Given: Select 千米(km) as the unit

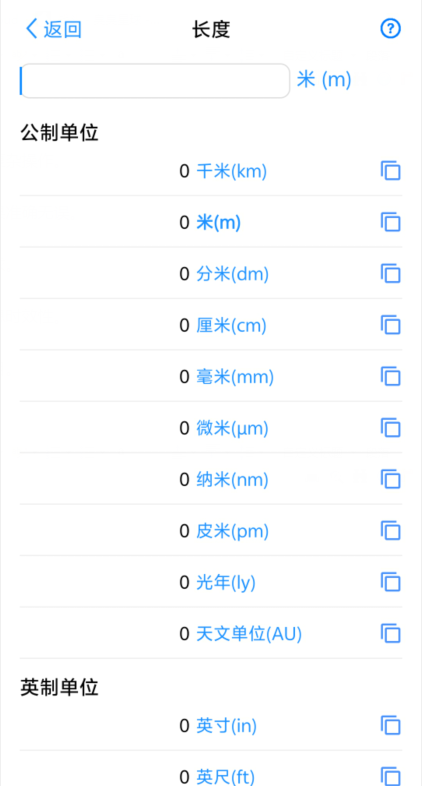Looking at the screenshot, I should point(232,171).
